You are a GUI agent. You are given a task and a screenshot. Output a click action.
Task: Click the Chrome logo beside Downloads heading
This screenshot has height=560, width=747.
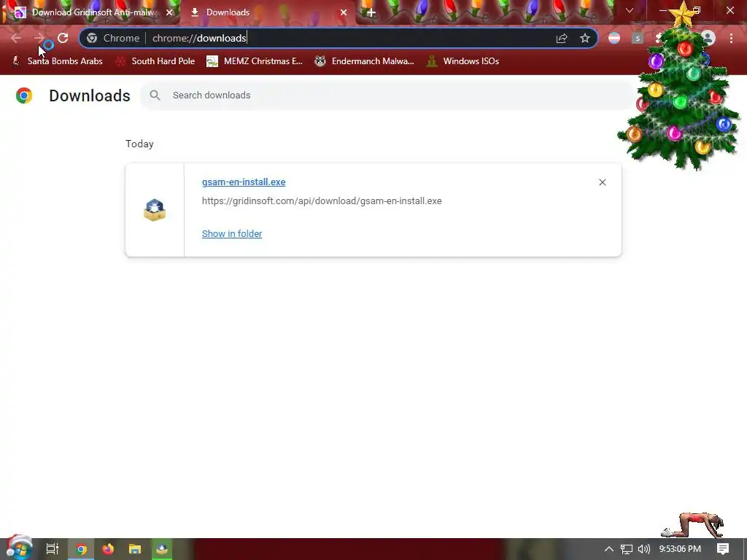coord(24,96)
